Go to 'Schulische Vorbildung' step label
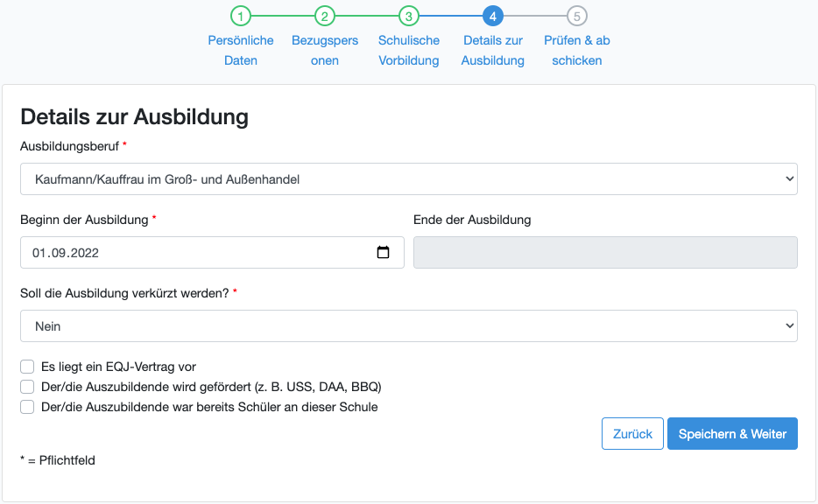This screenshot has width=818, height=504. (409, 51)
